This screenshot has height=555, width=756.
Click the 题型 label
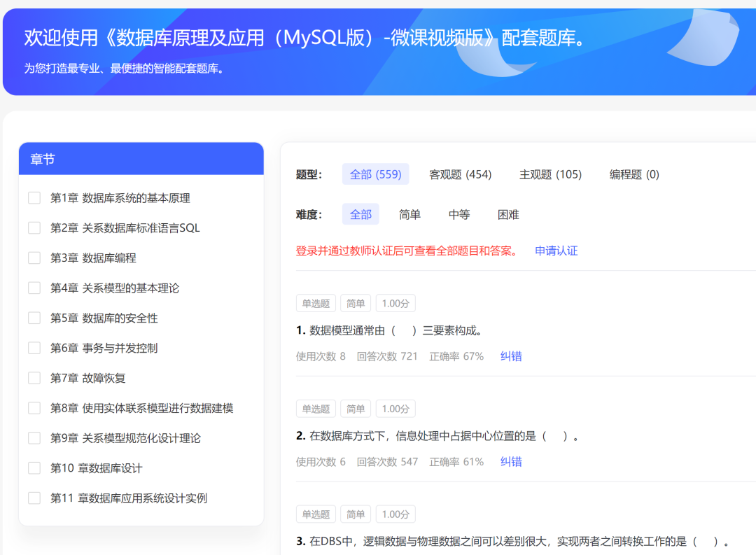tap(309, 174)
